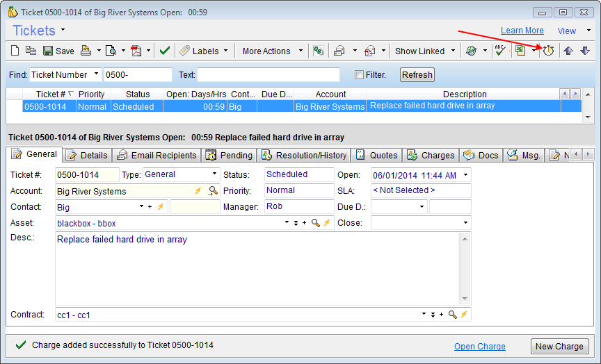Open the Close date dropdown
Screen dimensions: 601x364
(x=465, y=223)
